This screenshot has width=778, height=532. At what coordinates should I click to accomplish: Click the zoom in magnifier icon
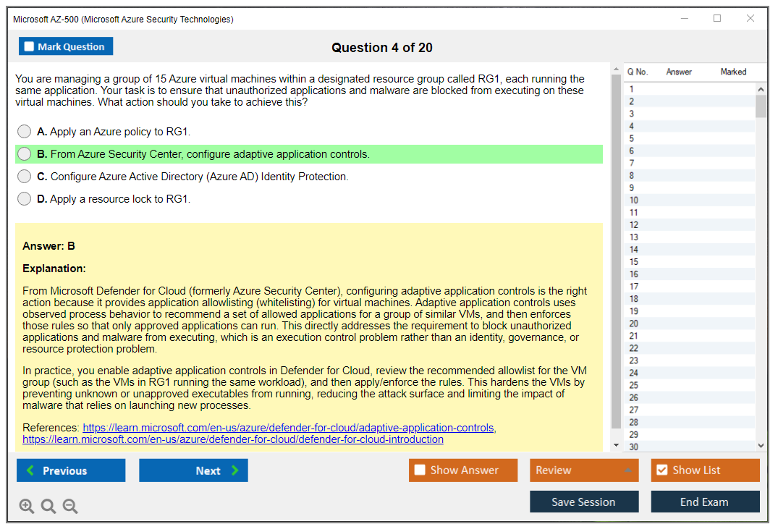(27, 507)
